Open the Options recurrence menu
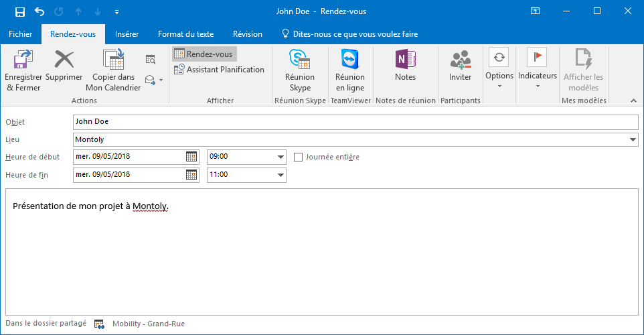Viewport: 644px width, 335px height. point(499,67)
